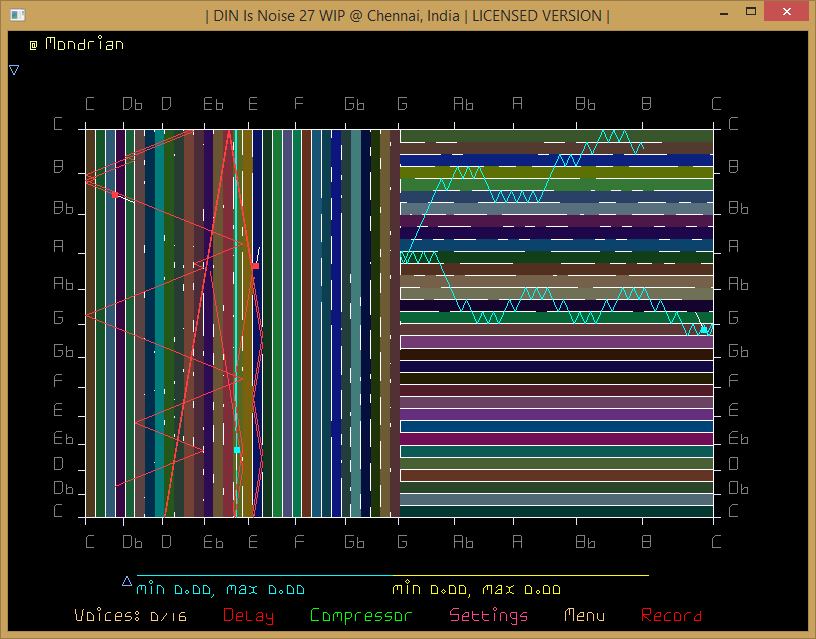Click the F note label on right axis
Viewport: 816px width, 639px height.
733,381
